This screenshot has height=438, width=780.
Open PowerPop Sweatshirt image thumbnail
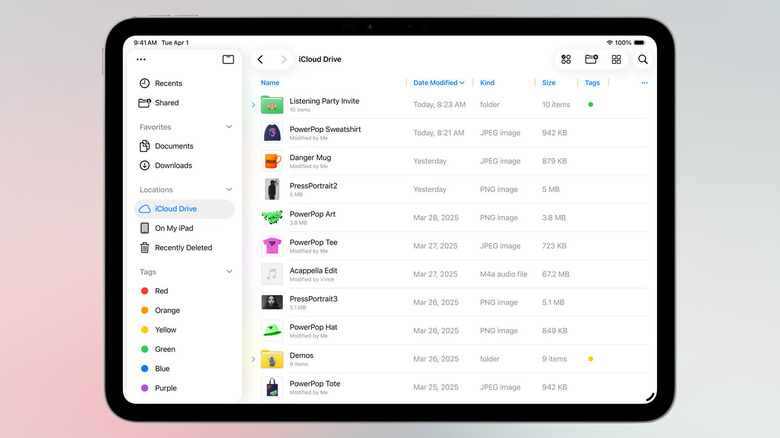point(272,133)
